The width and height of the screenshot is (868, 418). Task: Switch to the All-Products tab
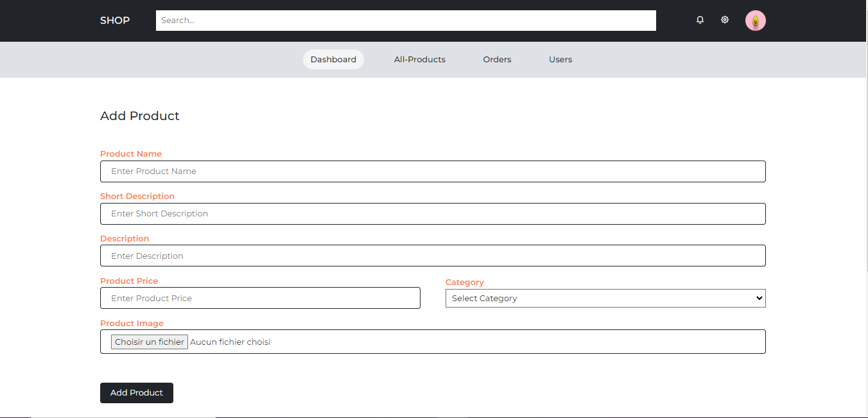419,59
